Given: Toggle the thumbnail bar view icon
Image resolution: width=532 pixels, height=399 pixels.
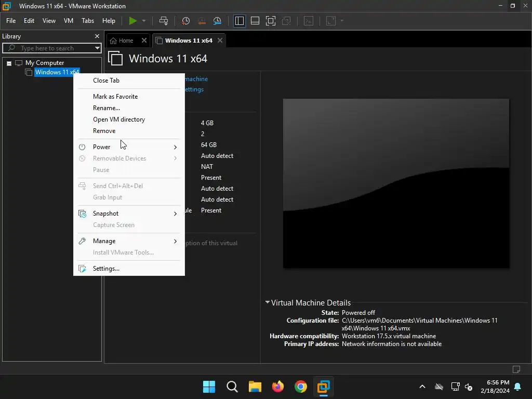Looking at the screenshot, I should (x=255, y=21).
